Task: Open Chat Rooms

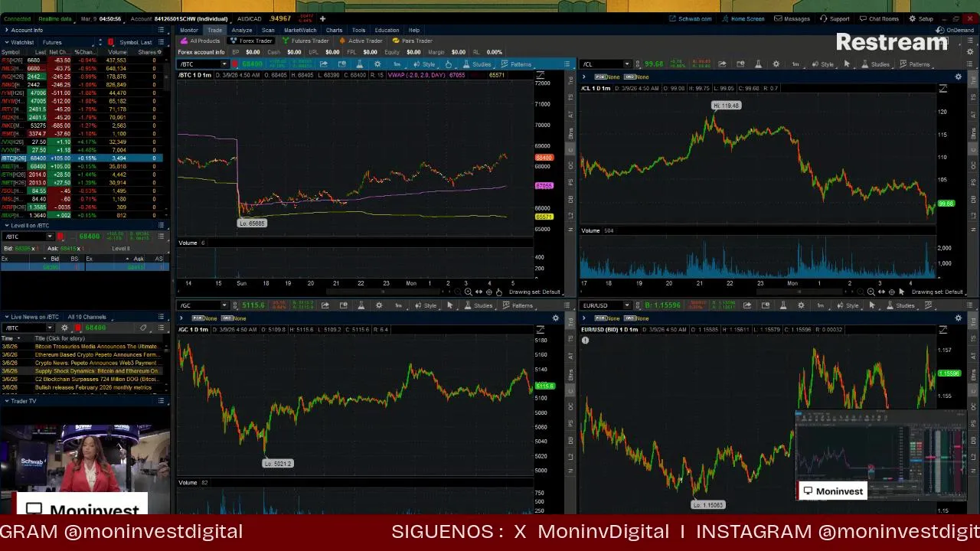Action: coord(879,18)
